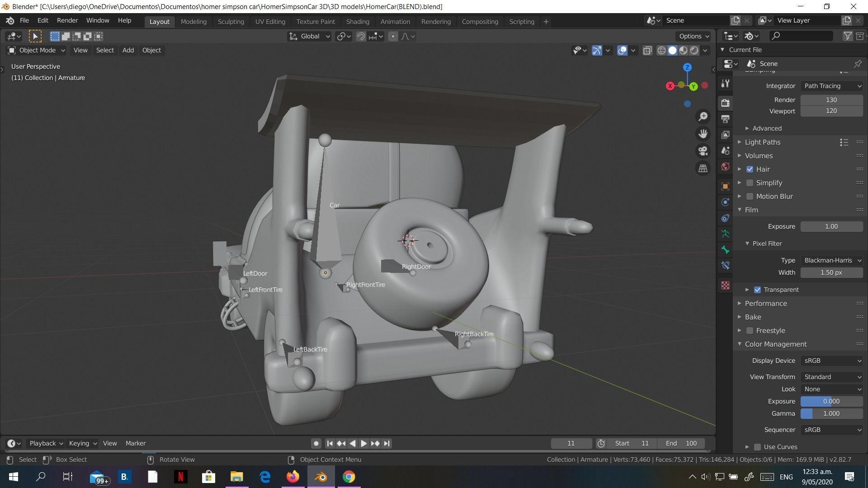Open the Tool properties tab icon
The image size is (868, 488).
725,84
